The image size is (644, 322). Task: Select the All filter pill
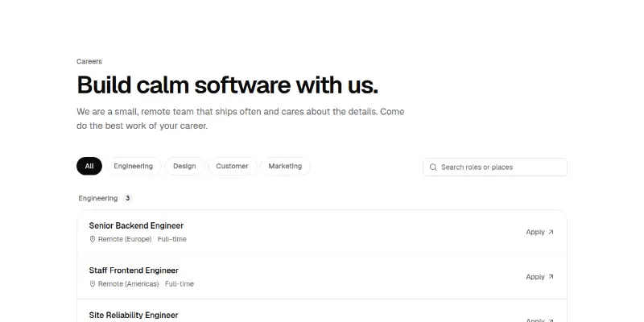pyautogui.click(x=89, y=166)
